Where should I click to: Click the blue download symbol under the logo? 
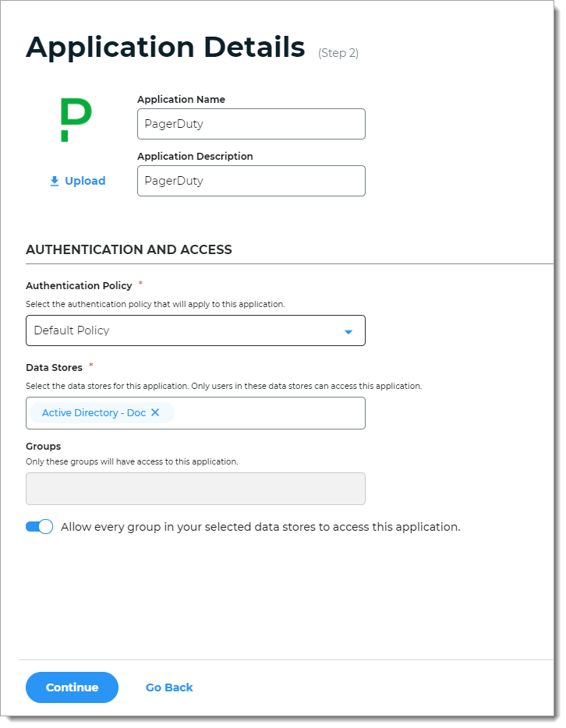coord(54,180)
